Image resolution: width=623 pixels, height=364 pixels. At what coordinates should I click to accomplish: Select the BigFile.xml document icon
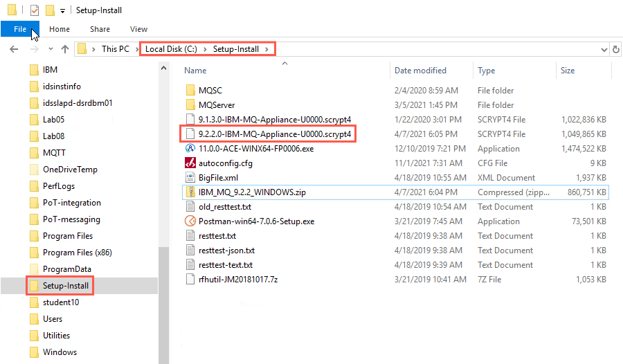pos(190,178)
